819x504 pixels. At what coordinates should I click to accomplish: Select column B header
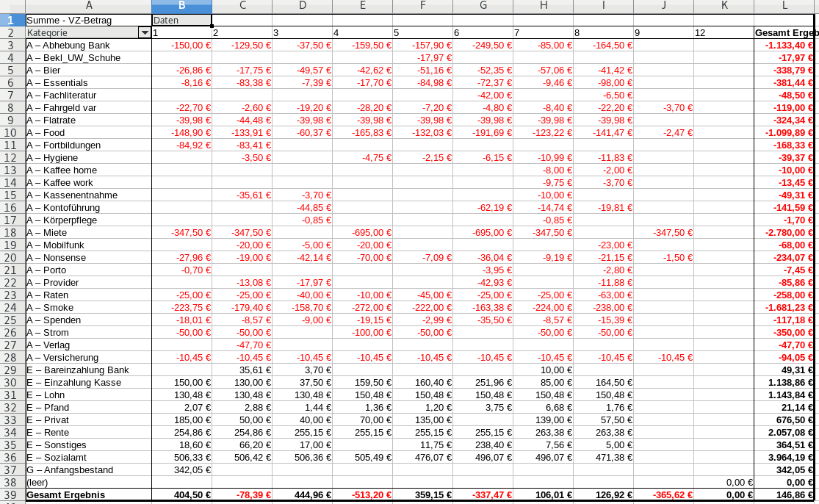[x=181, y=7]
